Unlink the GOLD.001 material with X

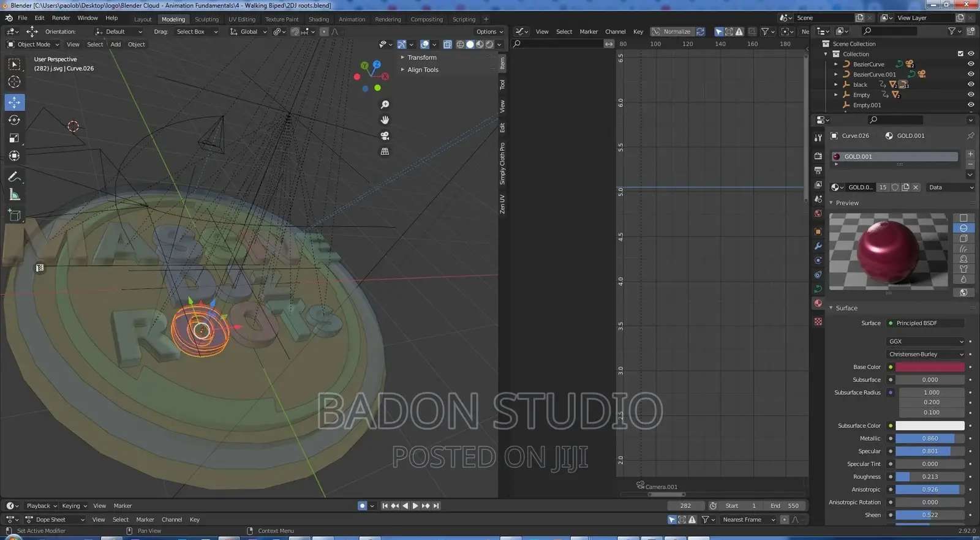916,187
